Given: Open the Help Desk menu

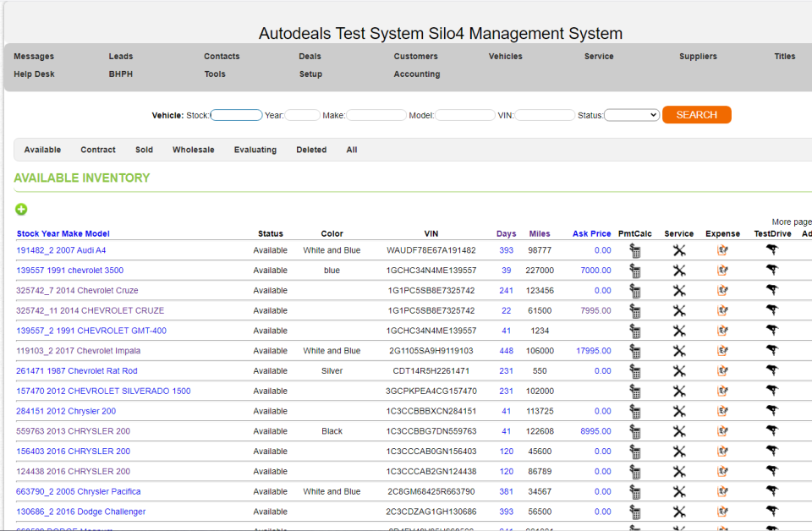Looking at the screenshot, I should [x=34, y=74].
